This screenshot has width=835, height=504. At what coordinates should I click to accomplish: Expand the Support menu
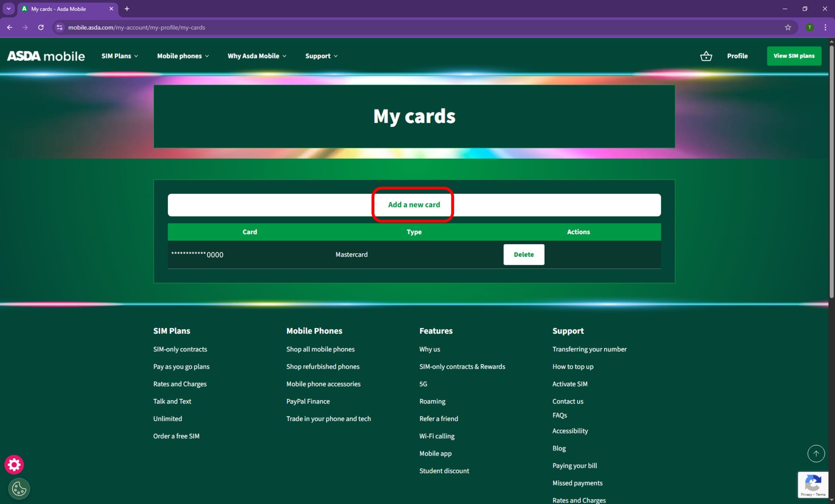(x=321, y=56)
